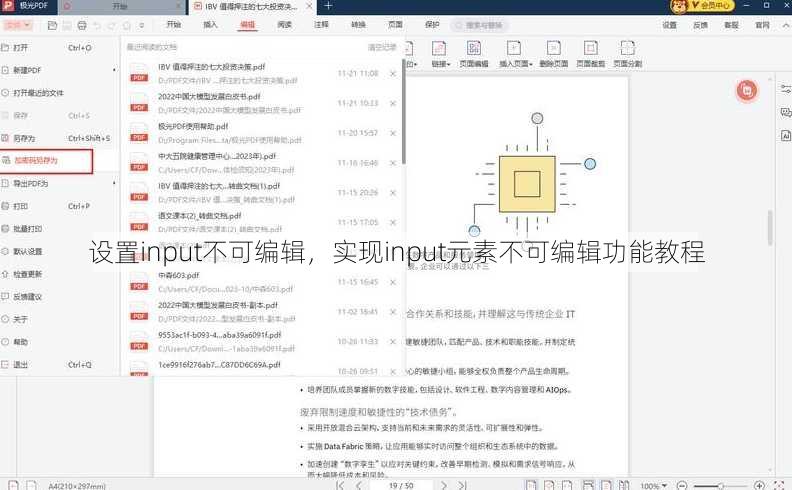Open the 插入页面 dropdown tool
Image resolution: width=792 pixels, height=490 pixels.
(x=515, y=54)
